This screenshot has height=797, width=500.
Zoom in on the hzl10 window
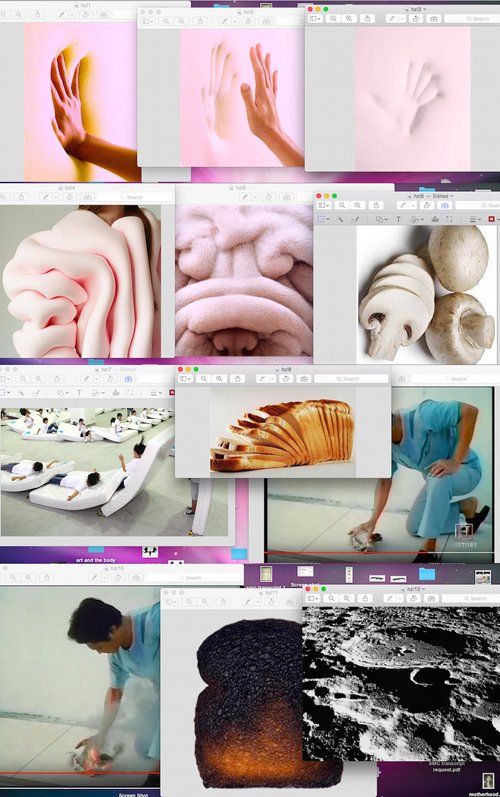pos(28,577)
